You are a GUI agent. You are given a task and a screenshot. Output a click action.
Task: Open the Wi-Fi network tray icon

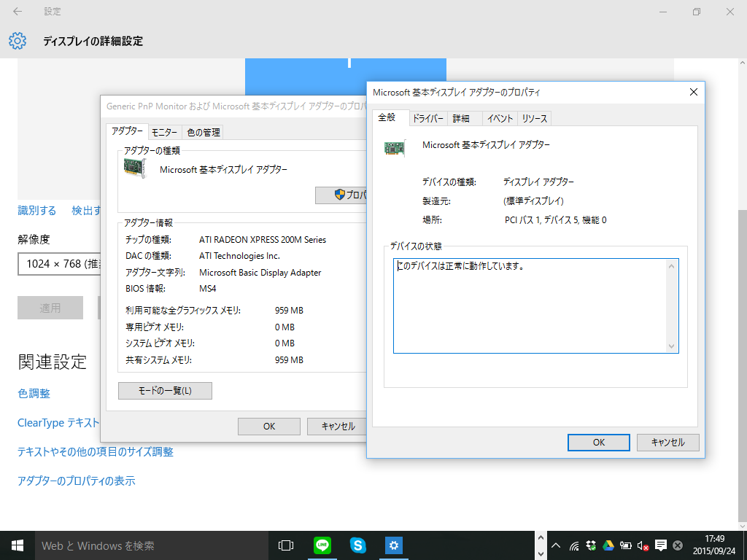[x=574, y=545]
